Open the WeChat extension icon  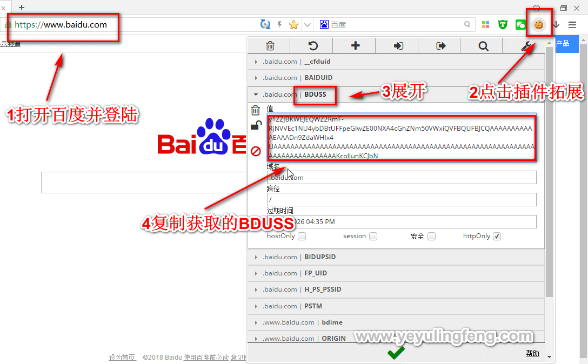520,25
